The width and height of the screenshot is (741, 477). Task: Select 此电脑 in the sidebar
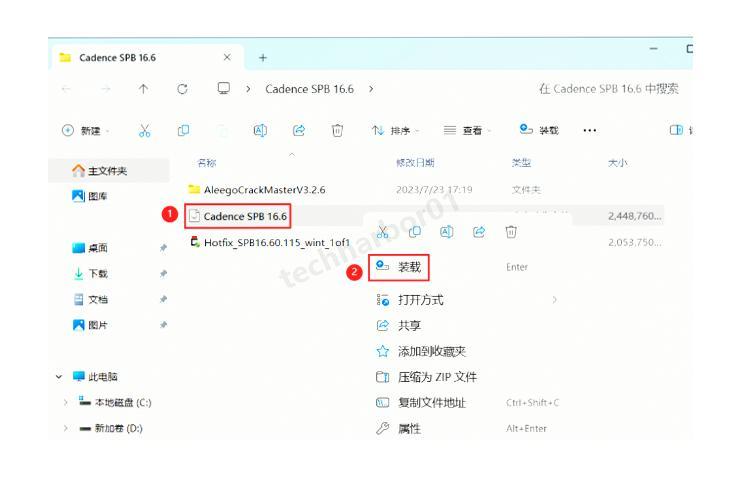coord(95,377)
